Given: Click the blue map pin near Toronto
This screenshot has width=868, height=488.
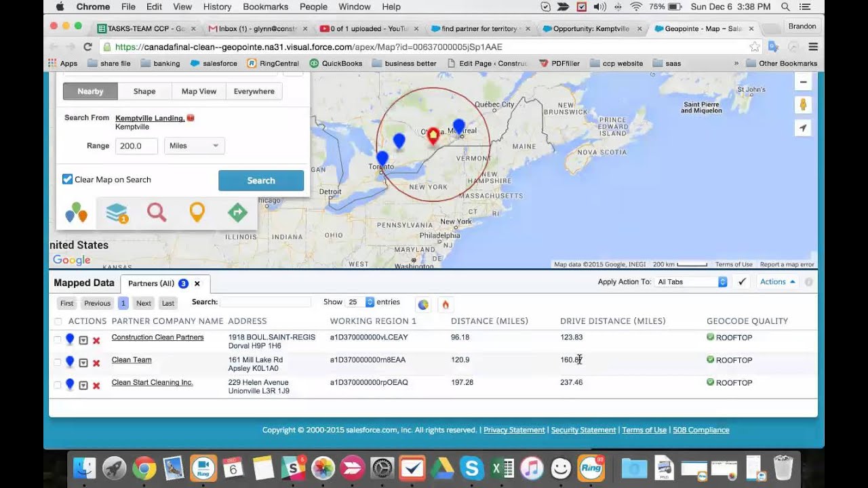Looking at the screenshot, I should 382,159.
